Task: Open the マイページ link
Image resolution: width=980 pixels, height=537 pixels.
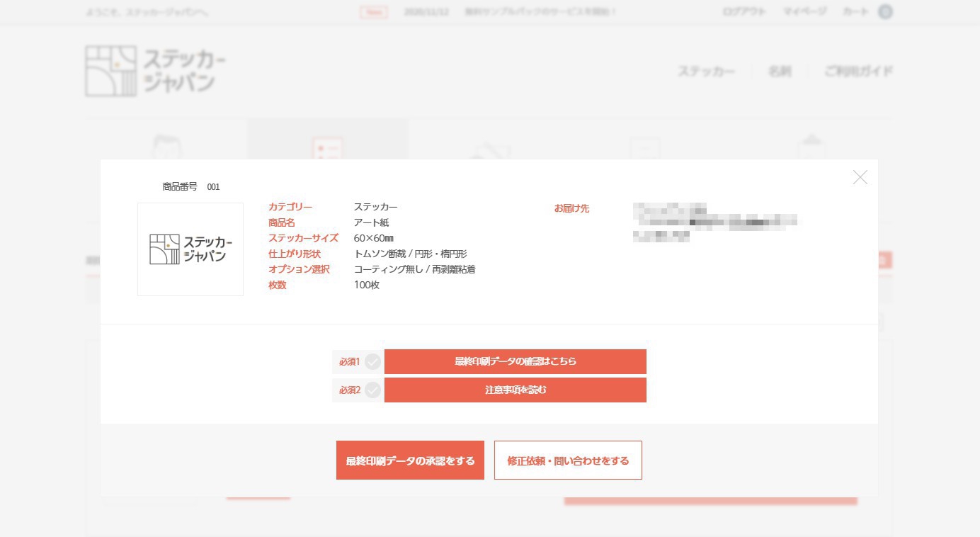Action: [x=804, y=12]
